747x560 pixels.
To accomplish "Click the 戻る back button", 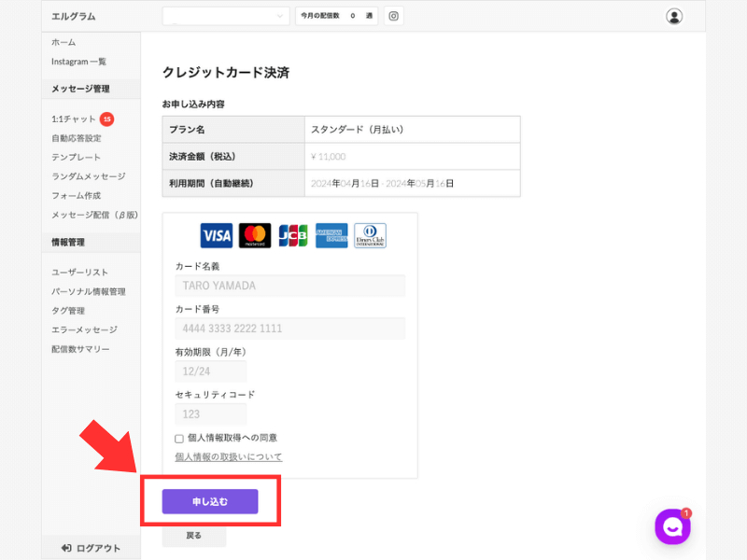I will [x=194, y=536].
